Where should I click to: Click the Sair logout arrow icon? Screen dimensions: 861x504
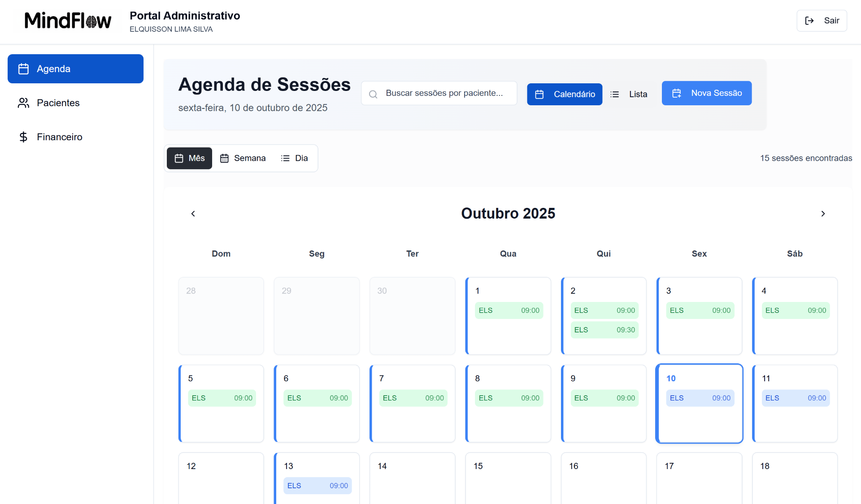click(x=809, y=21)
